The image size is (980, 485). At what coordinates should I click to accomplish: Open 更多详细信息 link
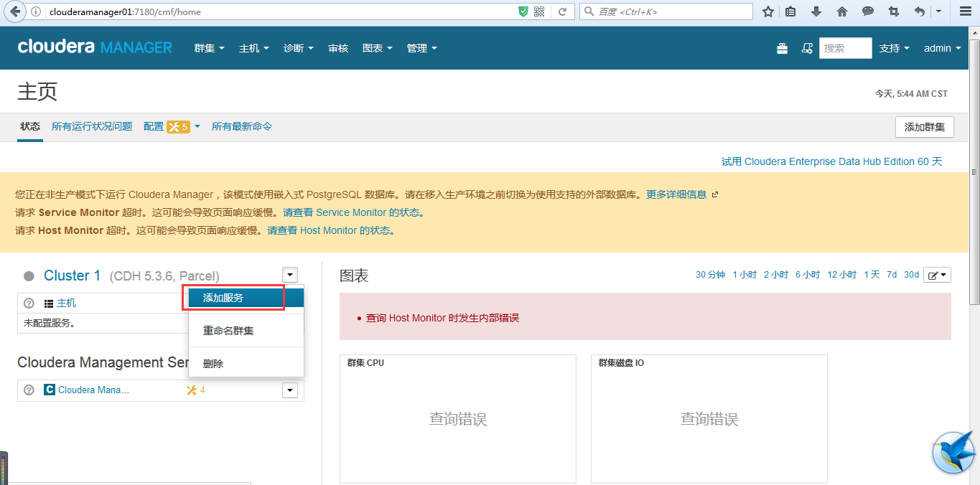pyautogui.click(x=676, y=194)
